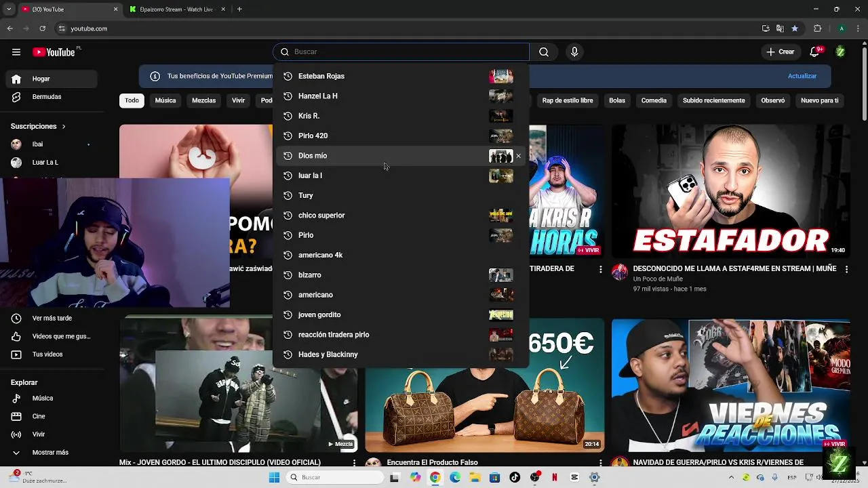
Task: Open Videos que me gustan
Action: tap(52, 337)
